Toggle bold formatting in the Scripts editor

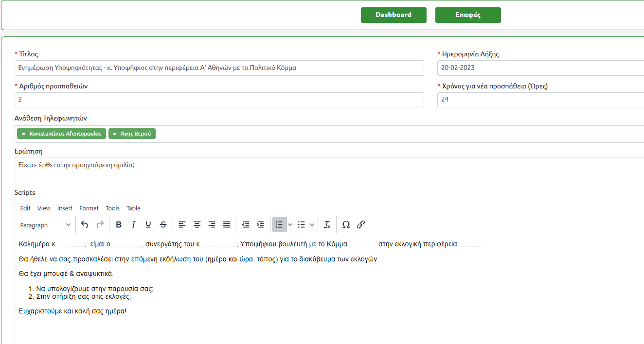click(119, 224)
